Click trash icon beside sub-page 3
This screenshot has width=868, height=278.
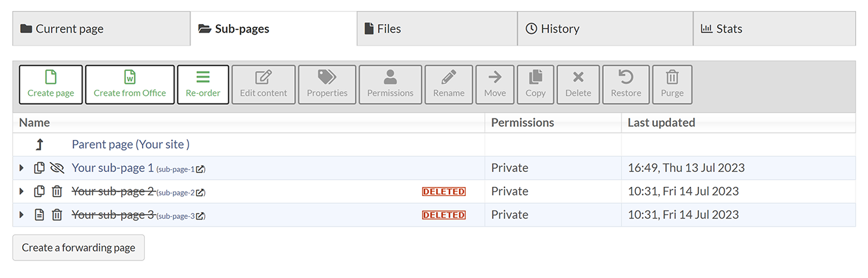pyautogui.click(x=57, y=215)
